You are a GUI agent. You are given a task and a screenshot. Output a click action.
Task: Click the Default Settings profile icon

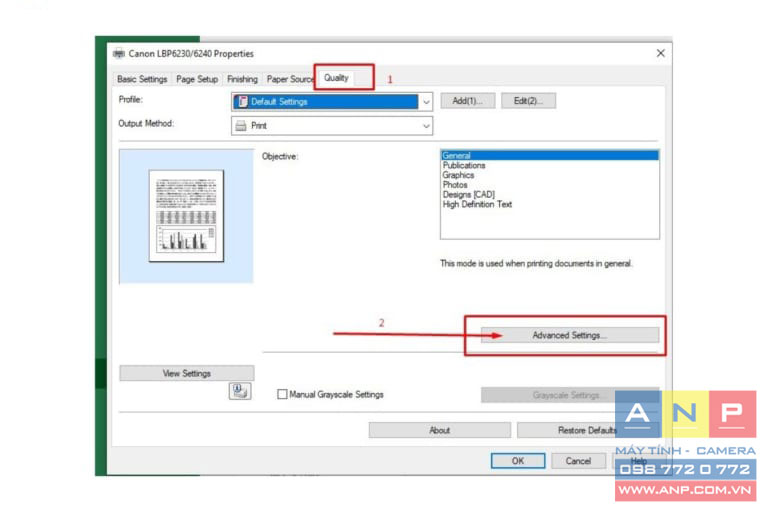241,101
